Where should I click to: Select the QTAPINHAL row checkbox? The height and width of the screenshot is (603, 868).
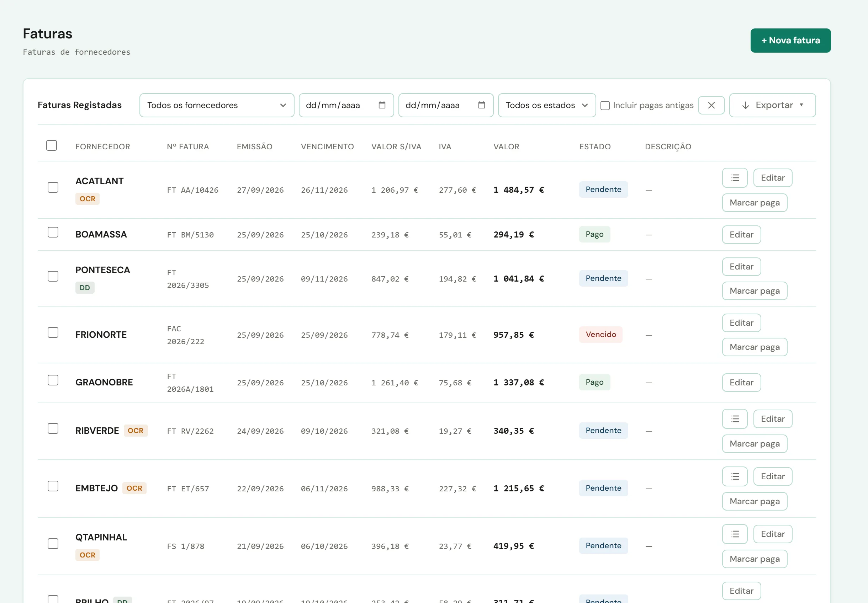pos(53,544)
